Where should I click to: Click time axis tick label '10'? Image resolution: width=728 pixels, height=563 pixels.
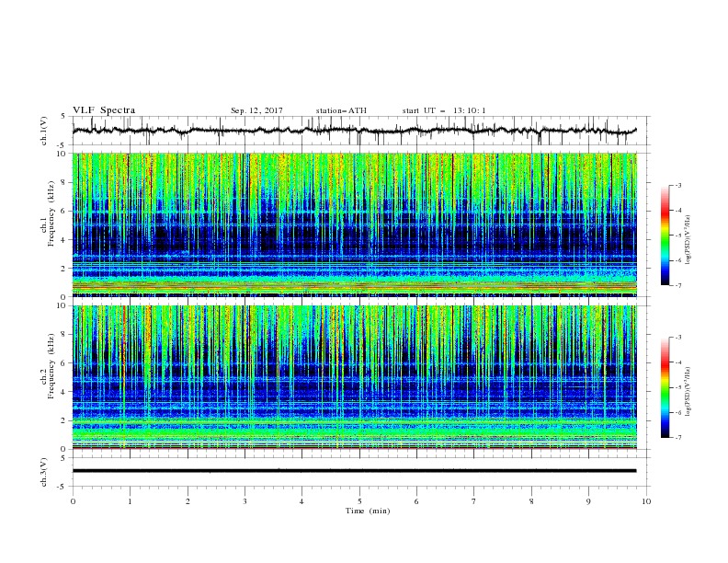[646, 501]
